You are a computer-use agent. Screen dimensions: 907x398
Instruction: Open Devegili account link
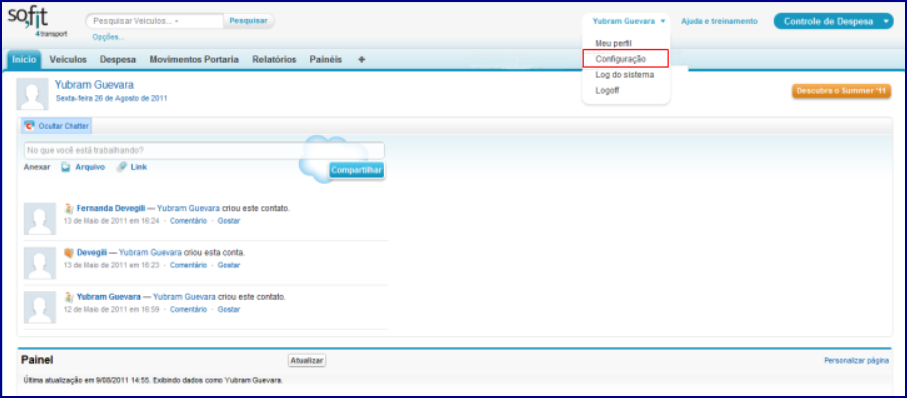(x=92, y=253)
